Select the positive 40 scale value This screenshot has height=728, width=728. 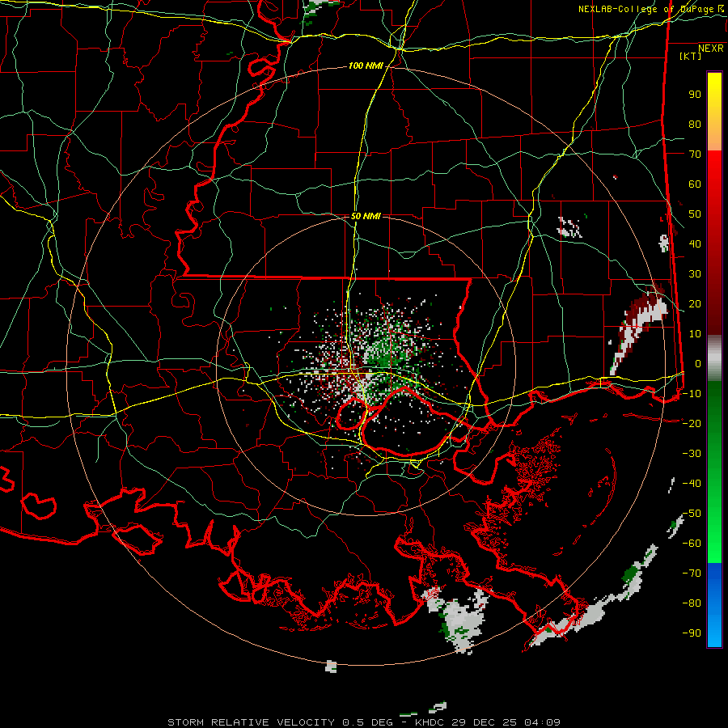click(695, 244)
